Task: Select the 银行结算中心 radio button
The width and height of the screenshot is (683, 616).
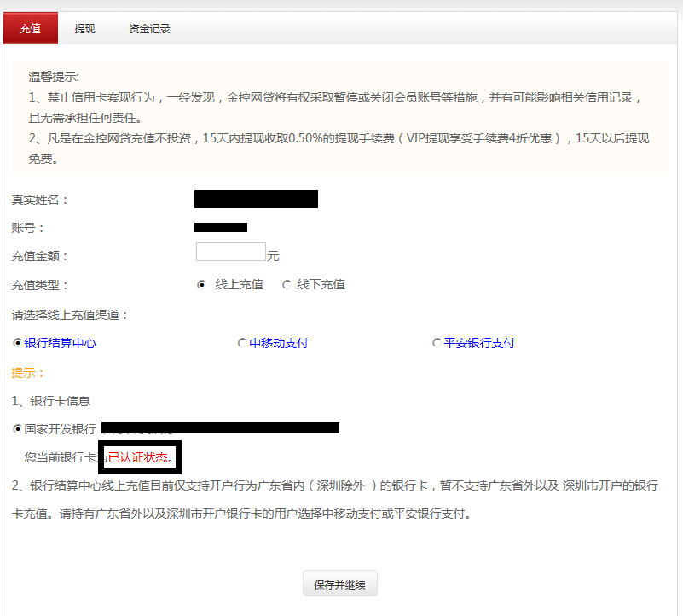Action: click(x=17, y=343)
